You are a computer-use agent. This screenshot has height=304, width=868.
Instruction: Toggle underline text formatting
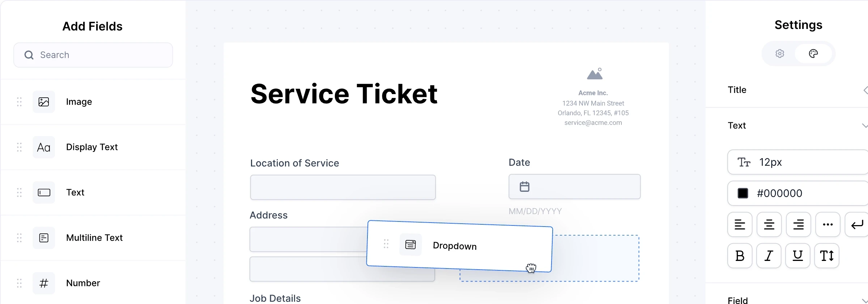(798, 256)
